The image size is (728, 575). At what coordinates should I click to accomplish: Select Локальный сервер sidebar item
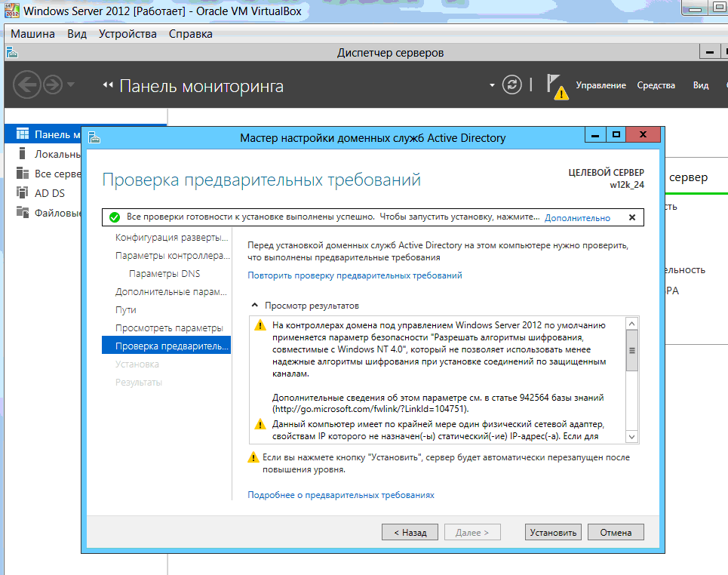click(43, 154)
